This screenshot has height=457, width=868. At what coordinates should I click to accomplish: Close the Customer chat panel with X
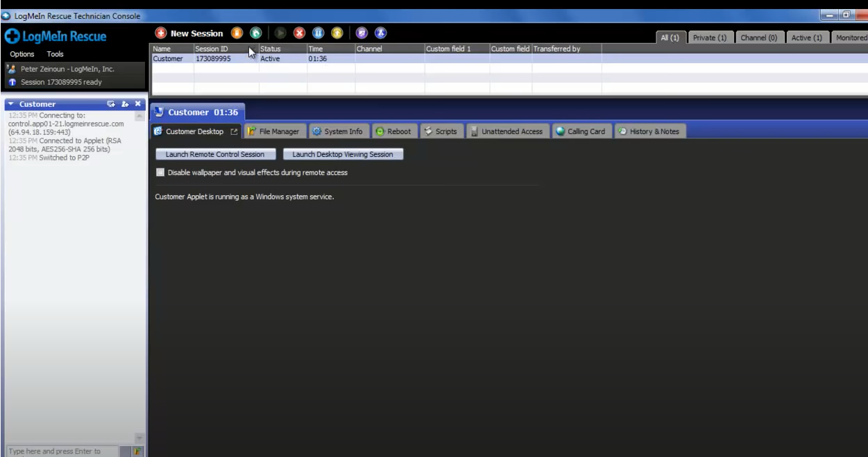(x=137, y=103)
